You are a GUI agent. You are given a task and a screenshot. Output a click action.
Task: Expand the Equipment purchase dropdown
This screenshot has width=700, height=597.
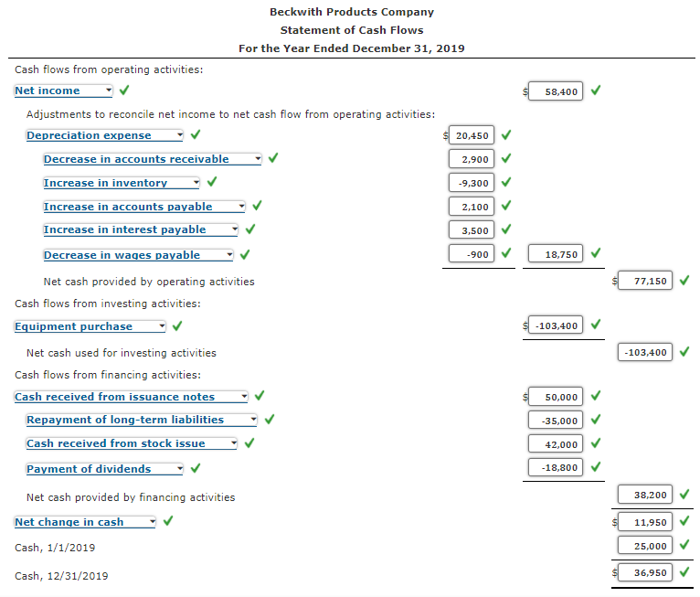(90, 326)
